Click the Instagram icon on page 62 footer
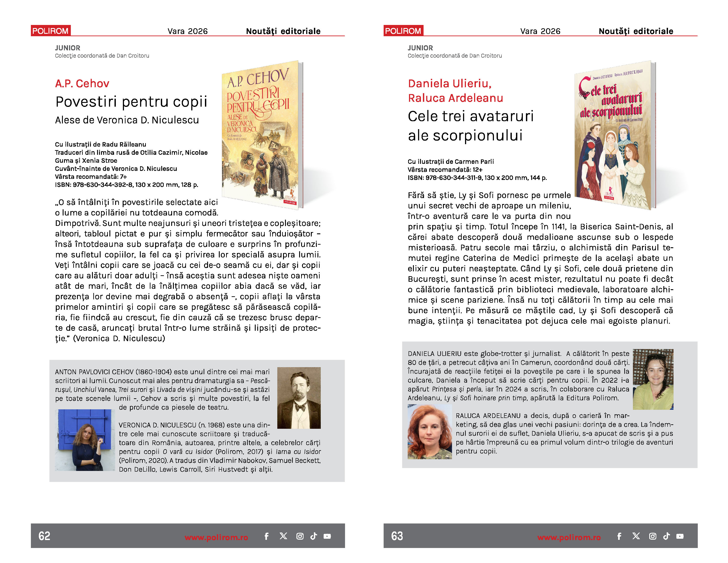The image size is (728, 563). coord(300,536)
